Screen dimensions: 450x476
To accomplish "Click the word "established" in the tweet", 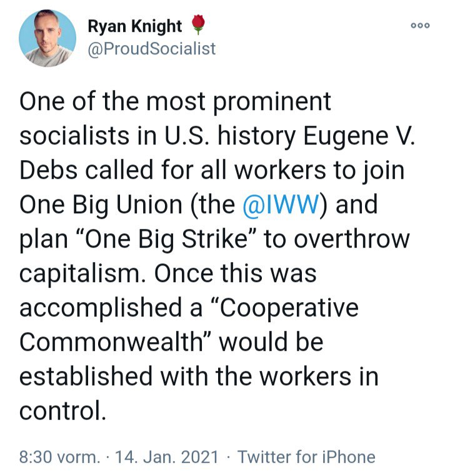I will 86,377.
